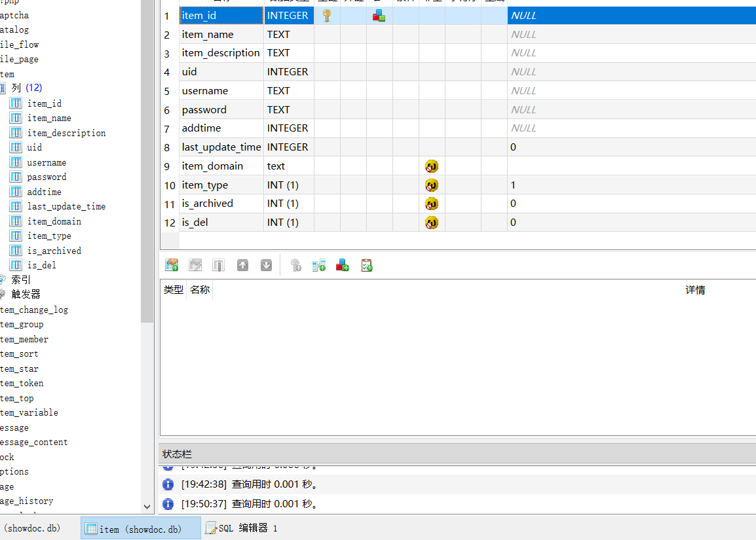Click the not-null icon in the item_type row
This screenshot has width=756, height=540.
432,185
